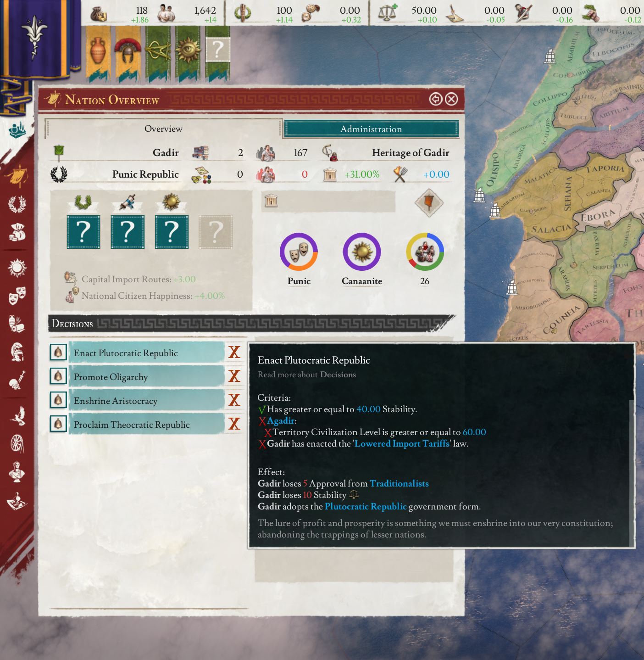Open the mission map sidebar icon
This screenshot has width=644, height=660.
pos(17,501)
